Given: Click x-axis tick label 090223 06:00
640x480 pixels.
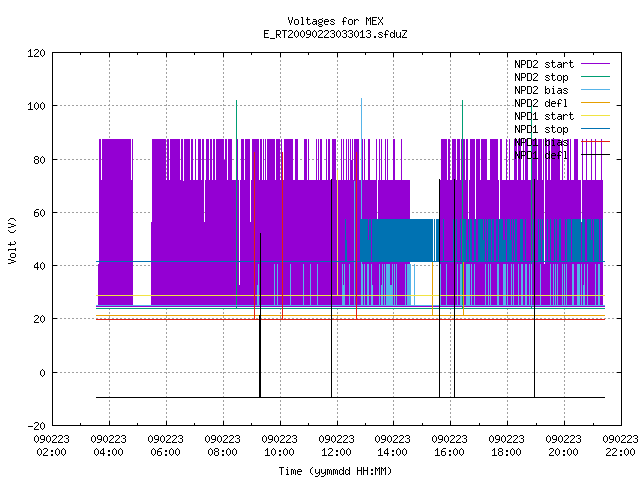Looking at the screenshot, I should 165,446.
